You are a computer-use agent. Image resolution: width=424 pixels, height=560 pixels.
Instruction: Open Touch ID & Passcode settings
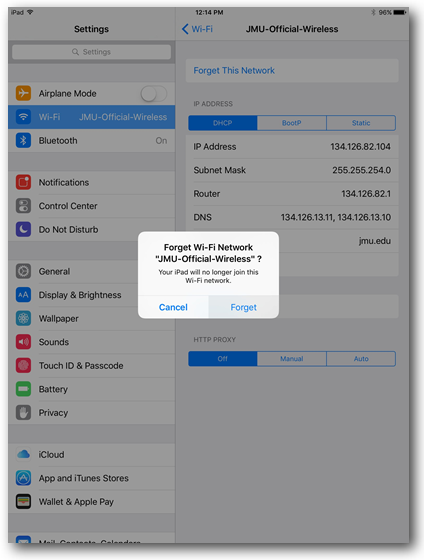(91, 365)
